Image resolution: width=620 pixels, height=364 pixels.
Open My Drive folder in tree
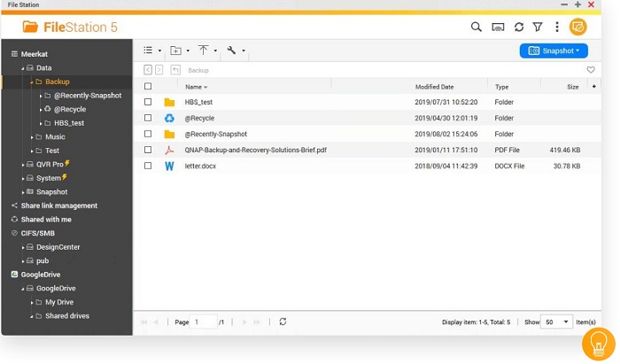pyautogui.click(x=59, y=302)
